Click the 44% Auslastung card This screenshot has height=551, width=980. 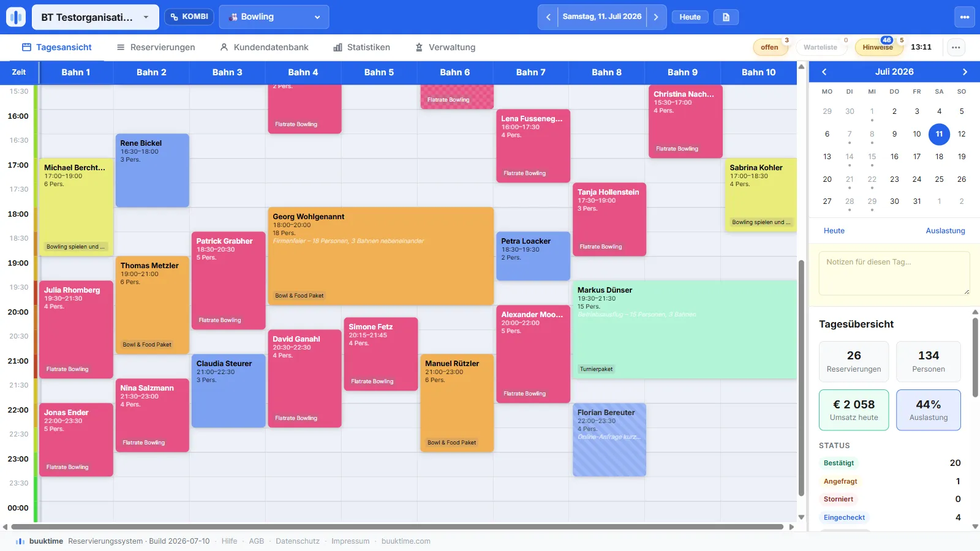[x=929, y=410]
